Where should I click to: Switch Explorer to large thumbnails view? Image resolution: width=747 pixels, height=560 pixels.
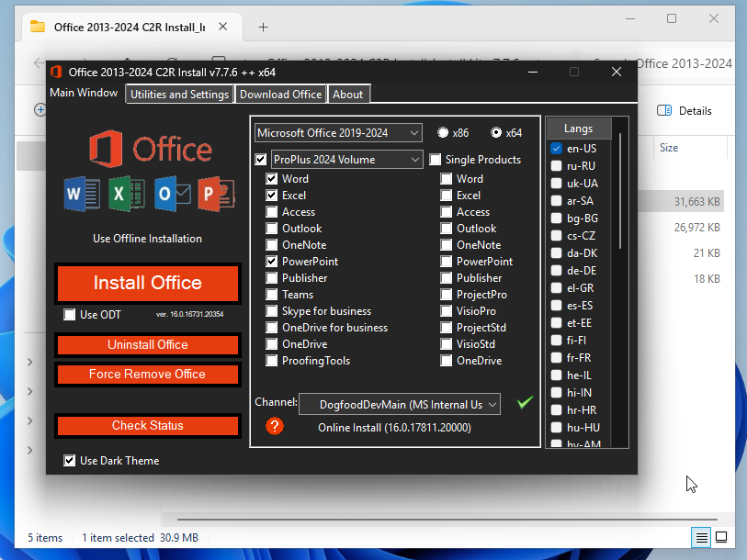[721, 538]
